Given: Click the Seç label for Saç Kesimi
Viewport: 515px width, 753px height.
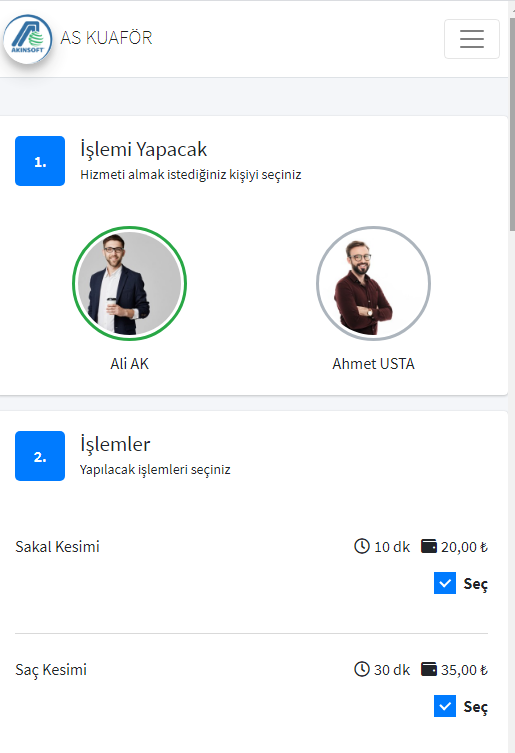Looking at the screenshot, I should pyautogui.click(x=475, y=706).
